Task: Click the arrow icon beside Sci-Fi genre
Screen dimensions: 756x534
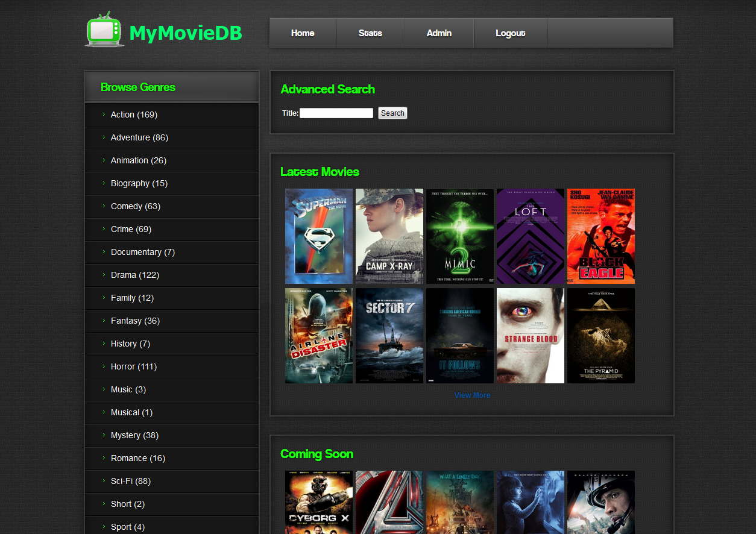Action: 104,481
